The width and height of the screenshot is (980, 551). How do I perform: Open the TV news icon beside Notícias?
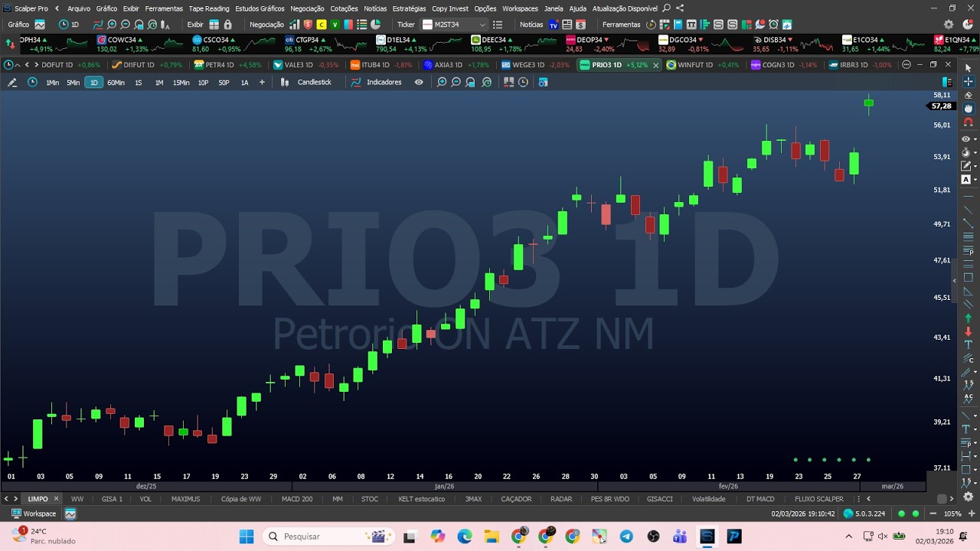point(554,24)
